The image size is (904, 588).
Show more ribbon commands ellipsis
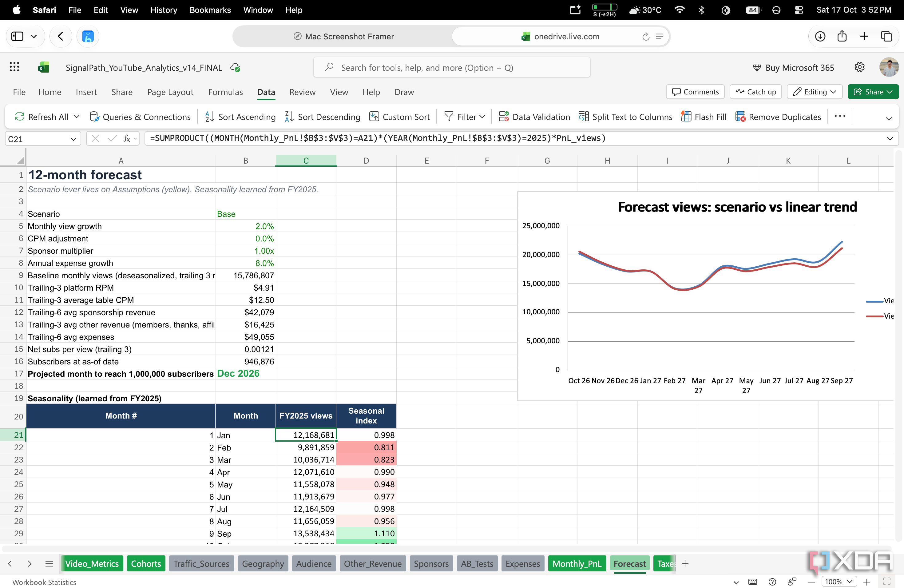840,116
